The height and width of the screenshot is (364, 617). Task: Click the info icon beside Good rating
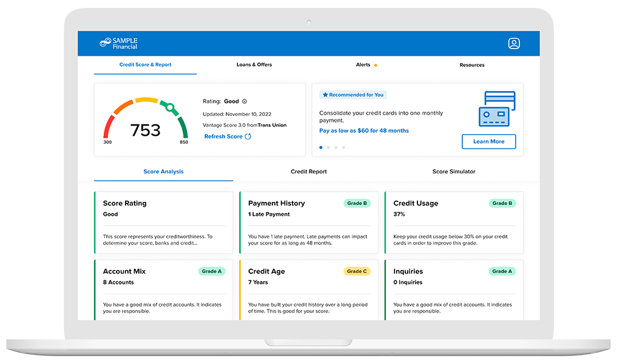(x=244, y=102)
